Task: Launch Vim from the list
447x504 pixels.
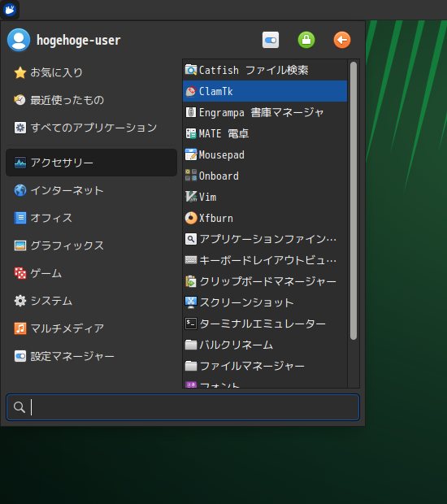Action: tap(265, 197)
